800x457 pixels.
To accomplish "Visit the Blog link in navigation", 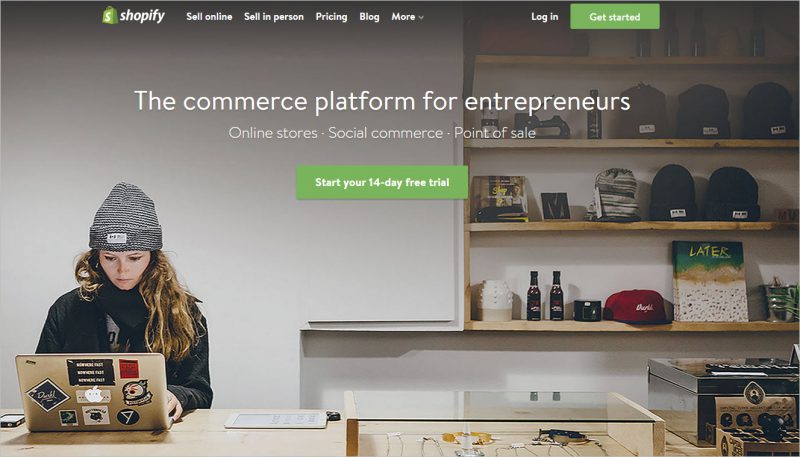I will [369, 17].
